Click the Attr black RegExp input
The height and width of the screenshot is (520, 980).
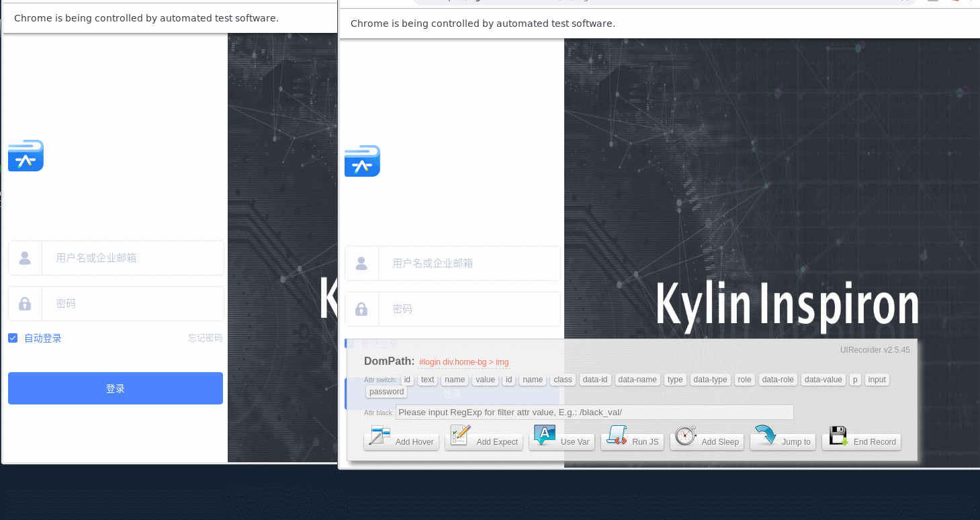(594, 412)
